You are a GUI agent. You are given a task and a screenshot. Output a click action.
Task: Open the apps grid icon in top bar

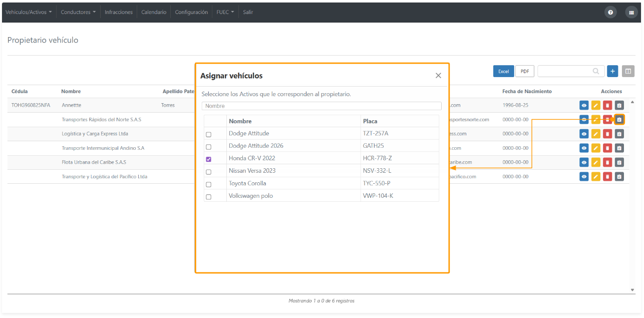[x=631, y=13]
